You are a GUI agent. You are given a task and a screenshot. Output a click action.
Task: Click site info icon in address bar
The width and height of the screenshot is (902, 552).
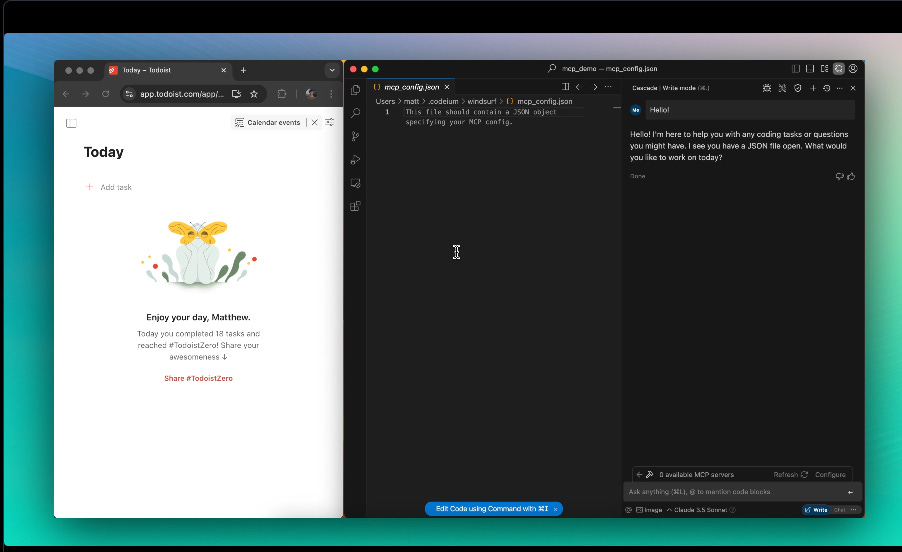129,94
